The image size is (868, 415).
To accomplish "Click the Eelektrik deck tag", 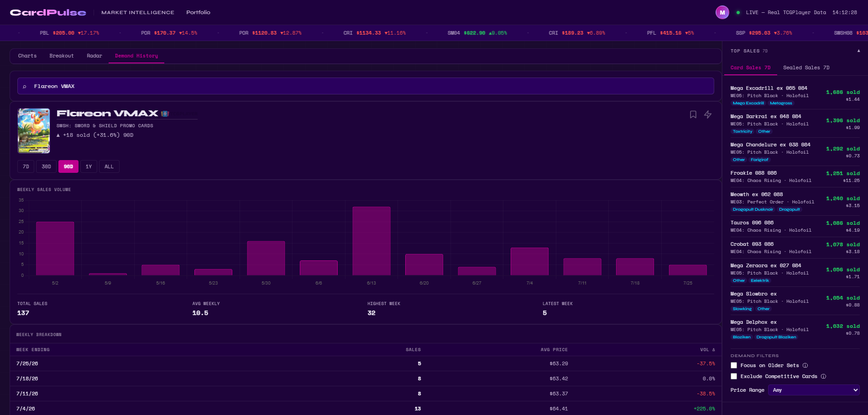I will tap(760, 280).
